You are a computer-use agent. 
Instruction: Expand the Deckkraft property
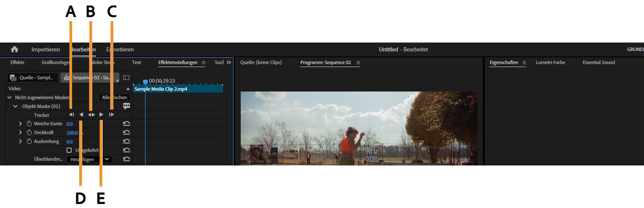[x=20, y=132]
